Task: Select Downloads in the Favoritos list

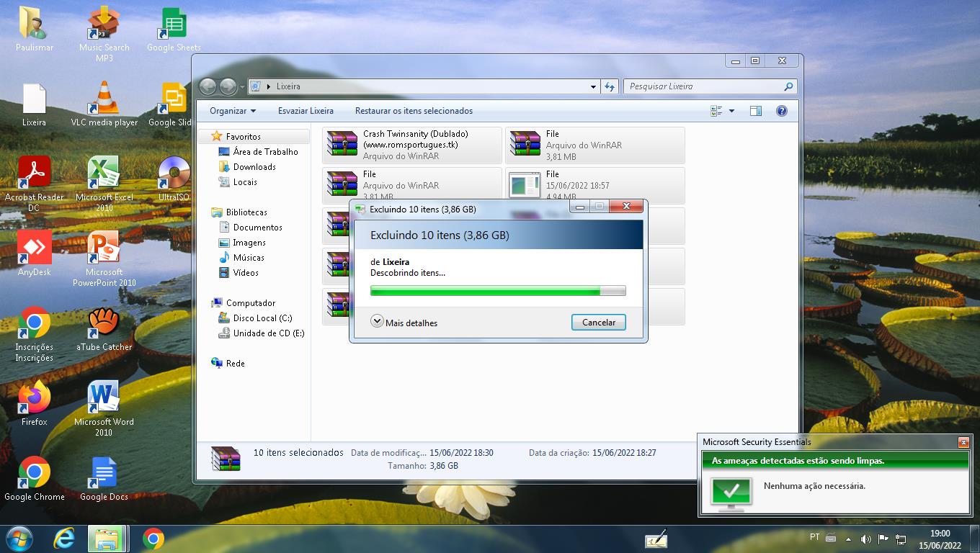Action: point(254,167)
